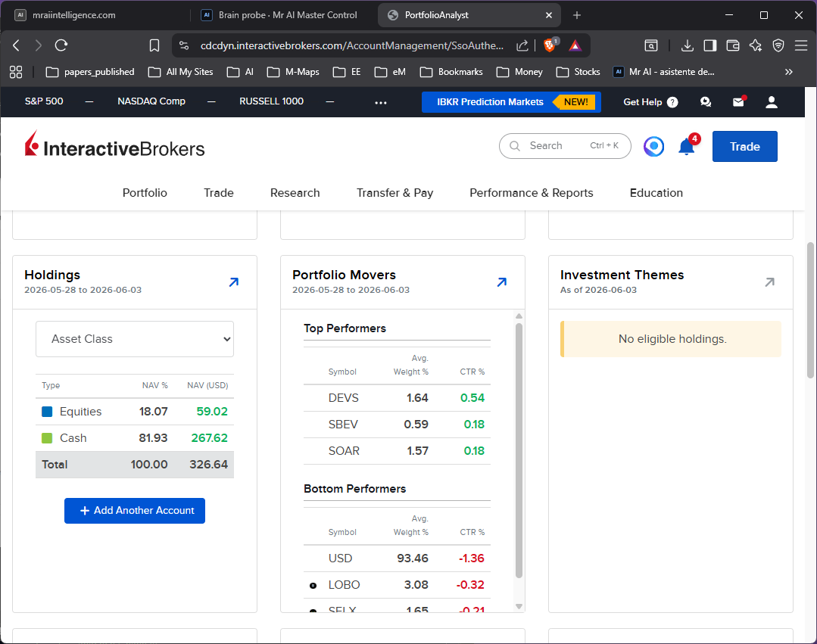Click the share page icon
The height and width of the screenshot is (644, 817).
point(522,45)
